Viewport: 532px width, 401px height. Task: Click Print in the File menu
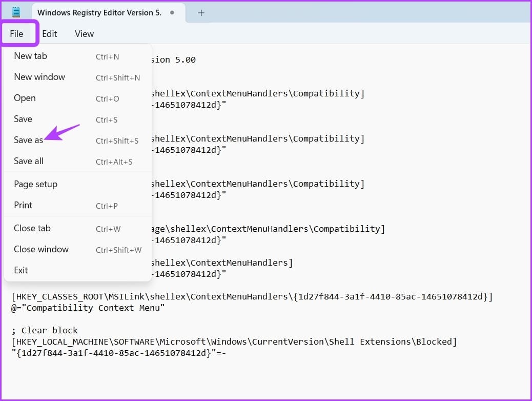point(78,206)
